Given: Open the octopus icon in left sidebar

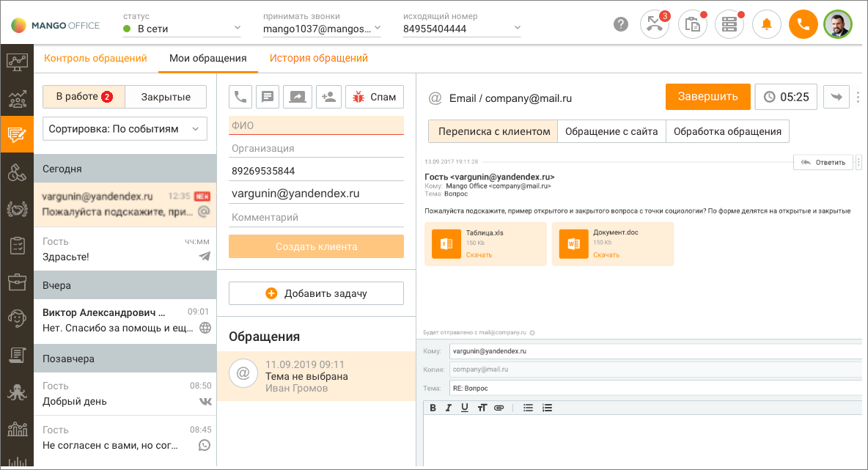Looking at the screenshot, I should [17, 392].
